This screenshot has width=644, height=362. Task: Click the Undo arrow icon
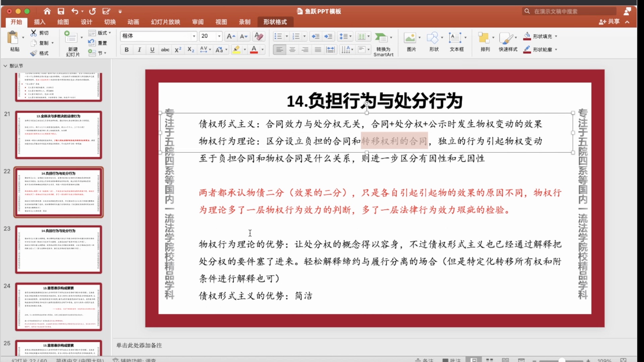click(x=75, y=11)
